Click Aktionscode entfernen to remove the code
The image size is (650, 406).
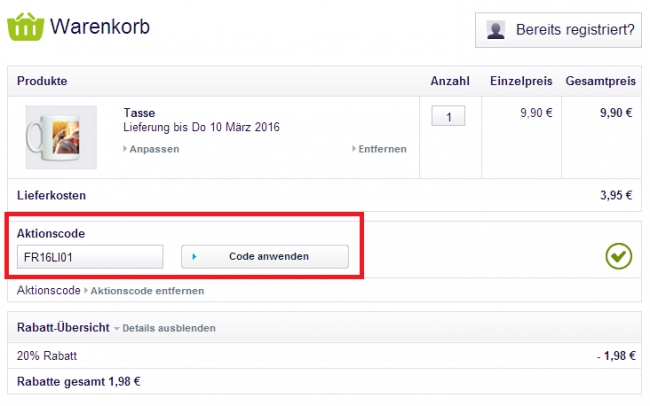tap(150, 291)
